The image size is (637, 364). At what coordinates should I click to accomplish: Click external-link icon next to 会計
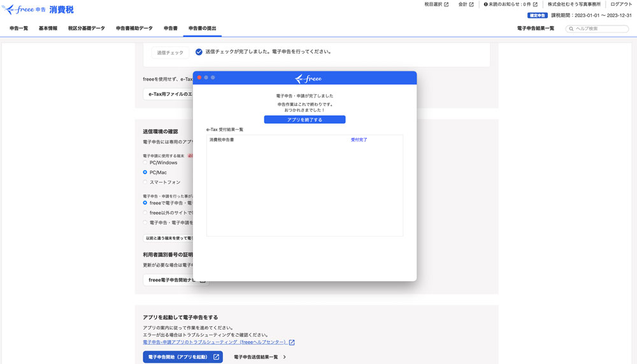(471, 4)
